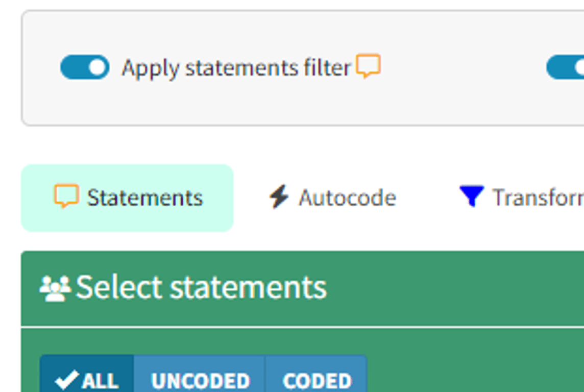Click the orange speech bubble beside filter label
The image size is (584, 392).
368,66
